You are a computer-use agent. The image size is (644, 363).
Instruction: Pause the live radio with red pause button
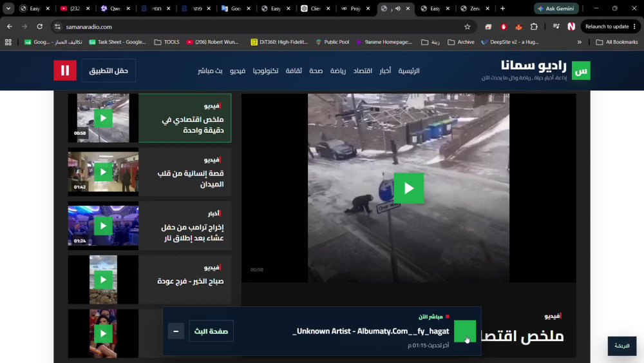[65, 70]
